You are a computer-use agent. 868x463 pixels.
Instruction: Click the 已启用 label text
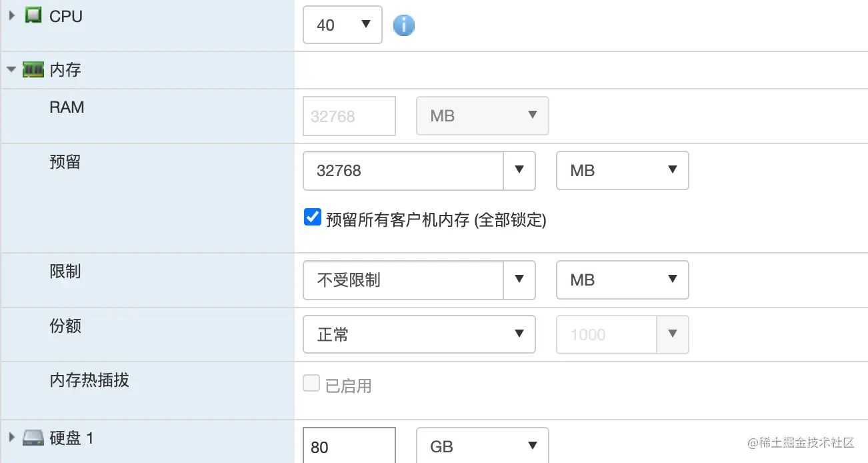[x=348, y=385]
